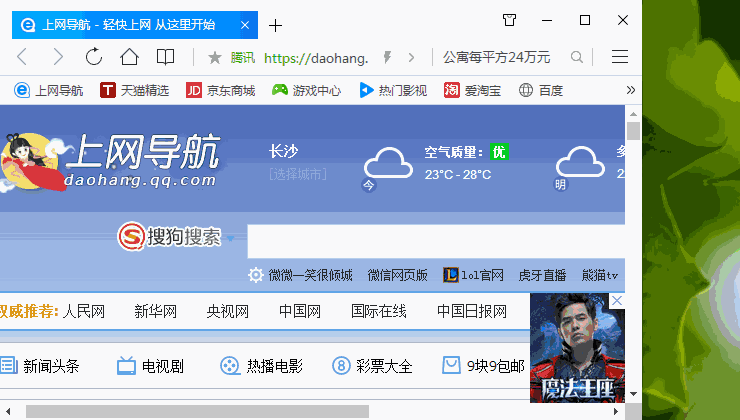
Task: Open 中国网 link
Action: 300,311
